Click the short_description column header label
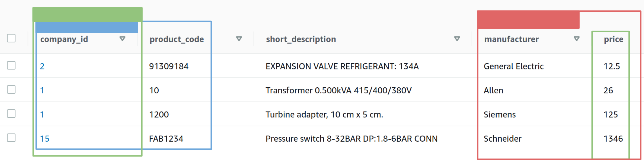This screenshot has height=162, width=644. (301, 39)
